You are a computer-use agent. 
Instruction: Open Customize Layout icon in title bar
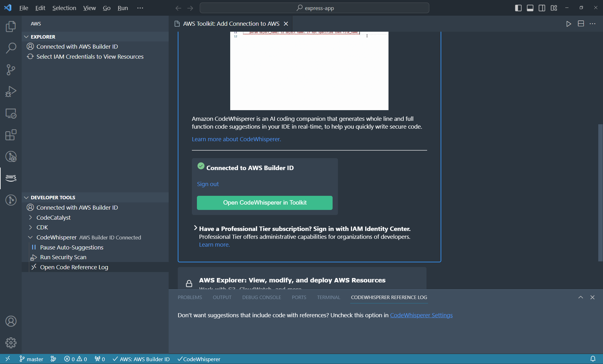554,8
